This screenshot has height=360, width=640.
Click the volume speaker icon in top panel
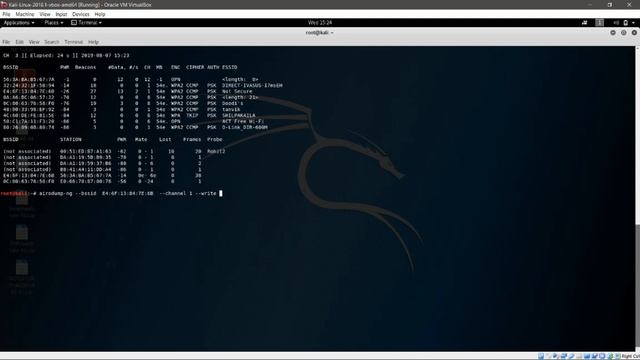pyautogui.click(x=616, y=23)
